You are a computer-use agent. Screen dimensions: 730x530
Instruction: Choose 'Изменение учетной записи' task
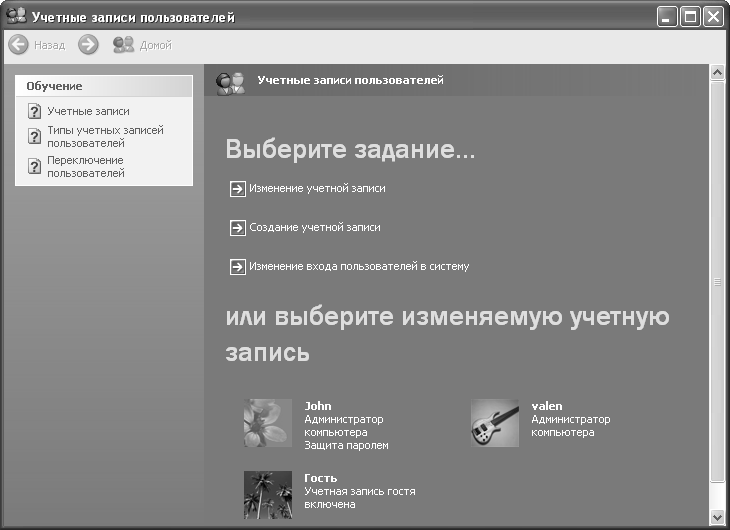[x=317, y=188]
